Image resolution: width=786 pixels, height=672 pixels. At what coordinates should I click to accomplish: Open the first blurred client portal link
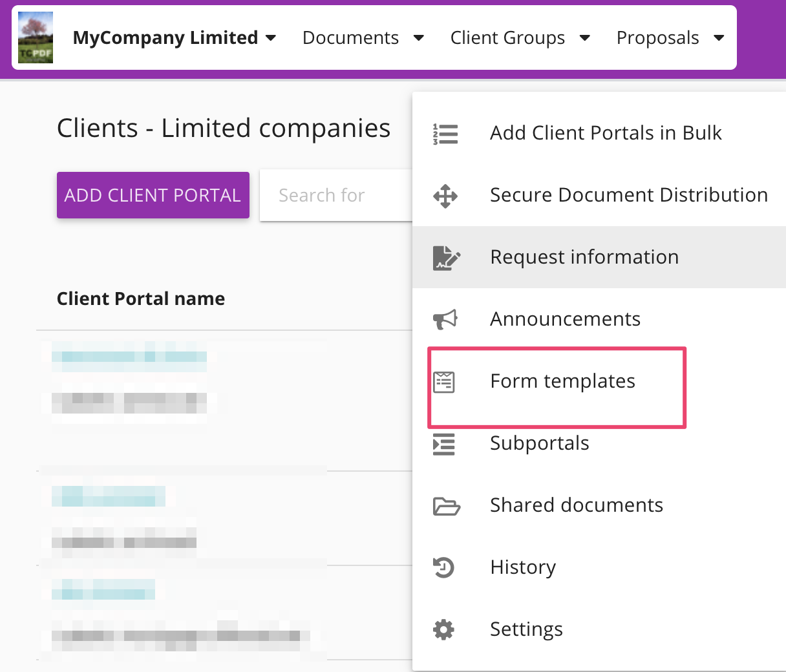pyautogui.click(x=129, y=357)
